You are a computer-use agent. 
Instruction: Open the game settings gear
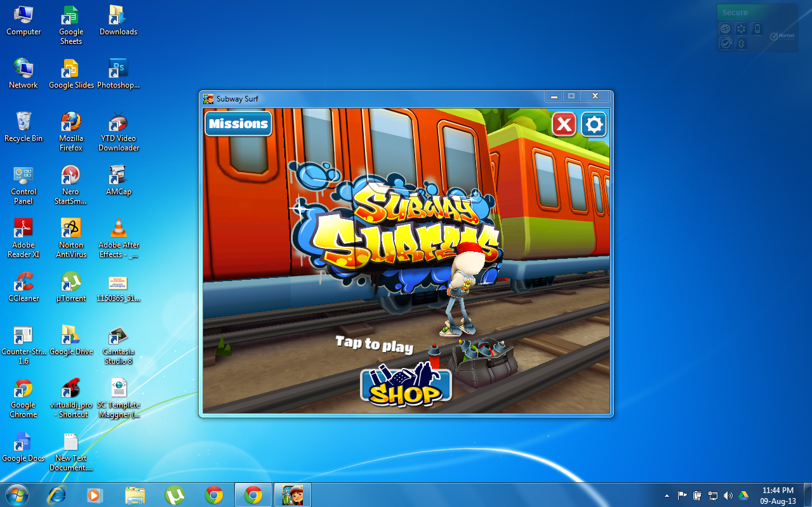pyautogui.click(x=594, y=124)
